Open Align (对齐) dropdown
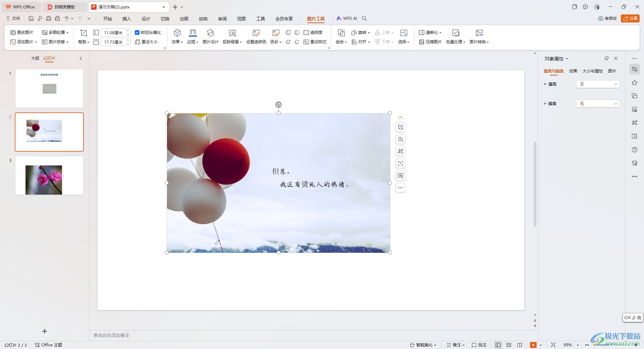The height and width of the screenshot is (349, 644). point(361,42)
